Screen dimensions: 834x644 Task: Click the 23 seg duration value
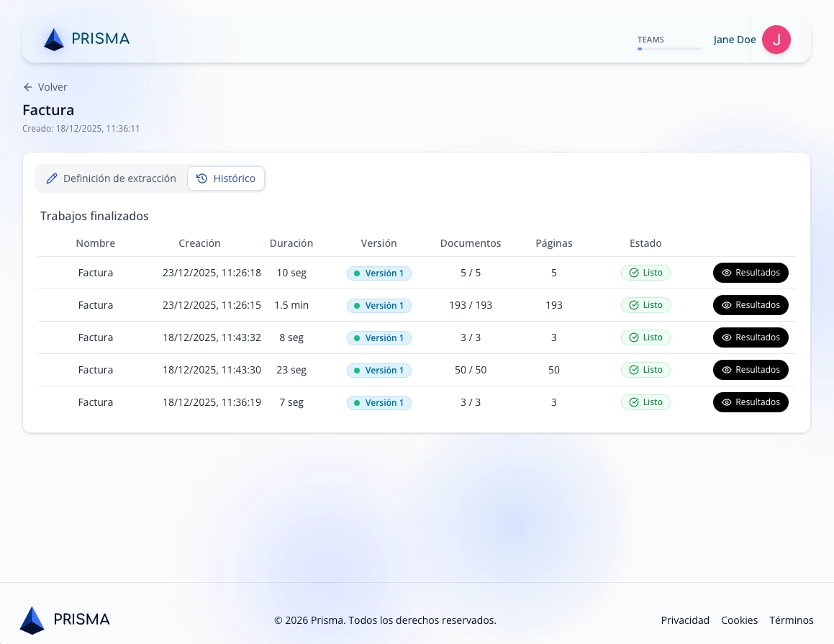(x=291, y=370)
